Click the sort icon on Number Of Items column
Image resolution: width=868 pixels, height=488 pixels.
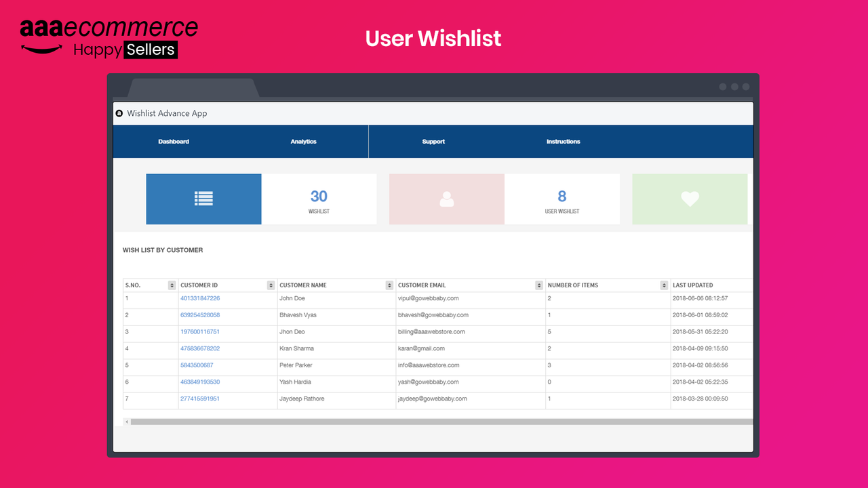coord(663,285)
